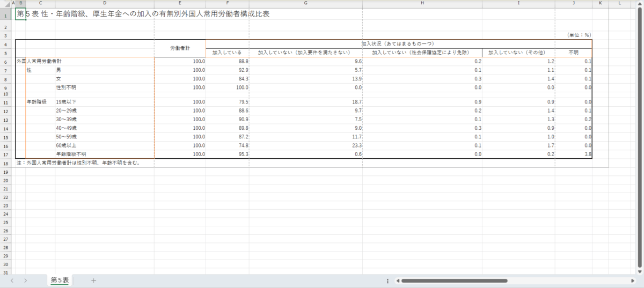Viewport: 644px width, 288px height.
Task: Click the three-dot scrollbar resize handle
Action: pos(387,280)
